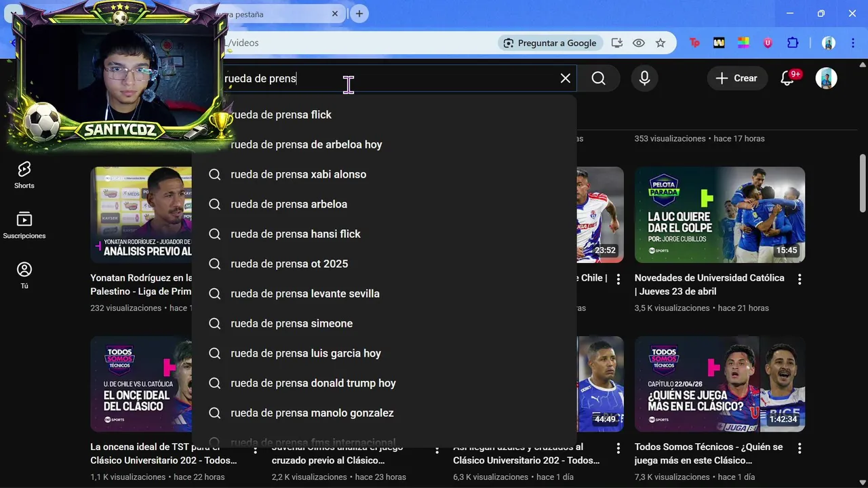Open the pink U extension icon

pyautogui.click(x=768, y=43)
